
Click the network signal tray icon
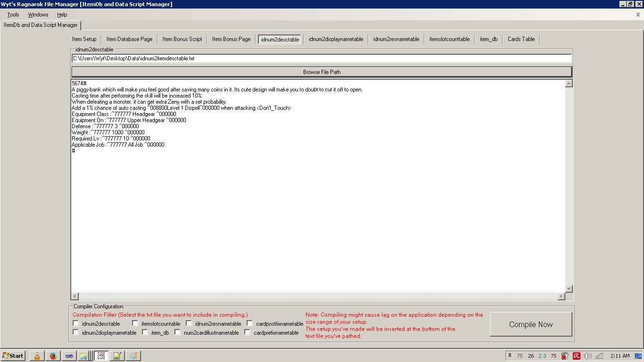[599, 356]
